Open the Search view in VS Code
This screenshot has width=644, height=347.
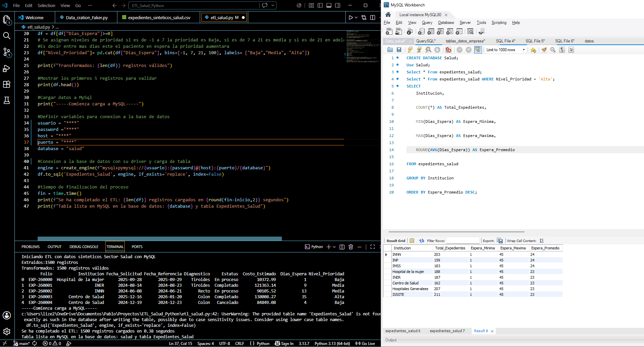click(x=7, y=36)
